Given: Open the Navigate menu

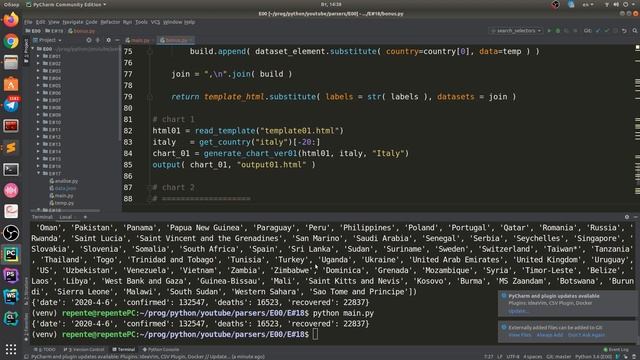Looking at the screenshot, I should point(73,22).
